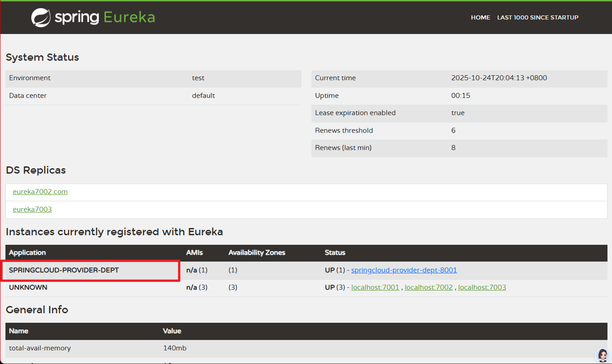
Task: Open the localhost:7001 instance link
Action: [x=375, y=287]
